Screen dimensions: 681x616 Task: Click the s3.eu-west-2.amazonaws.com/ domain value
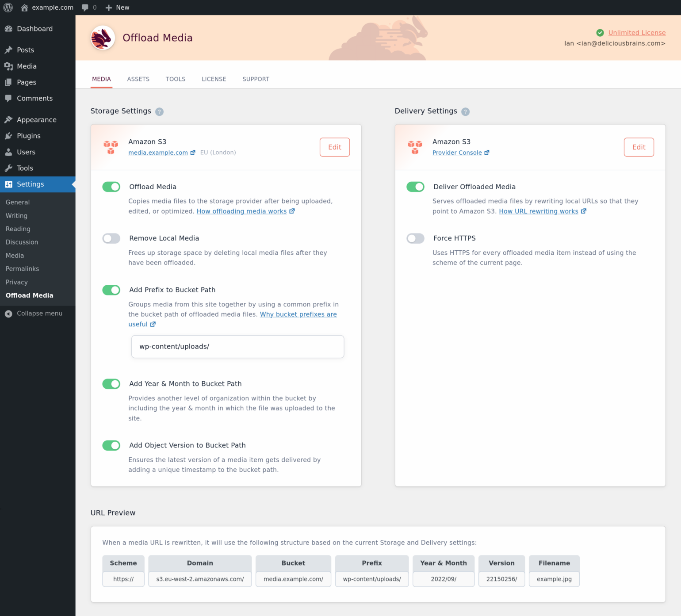[200, 579]
